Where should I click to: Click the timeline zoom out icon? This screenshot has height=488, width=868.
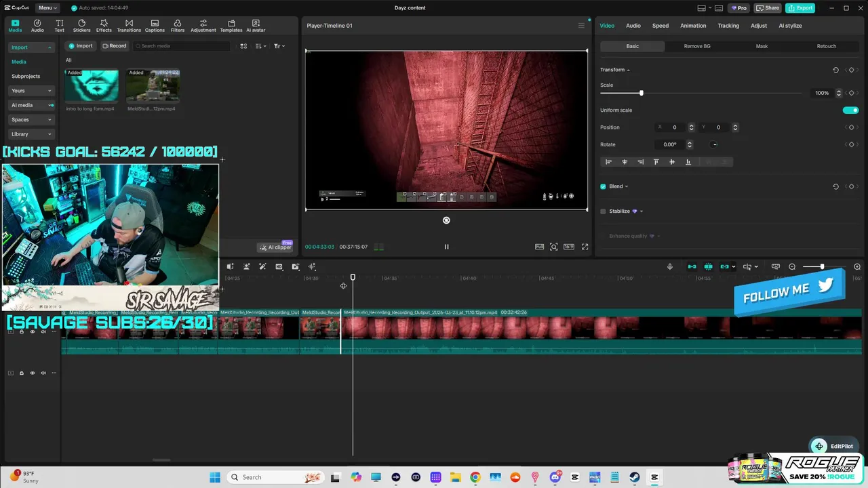click(x=792, y=267)
